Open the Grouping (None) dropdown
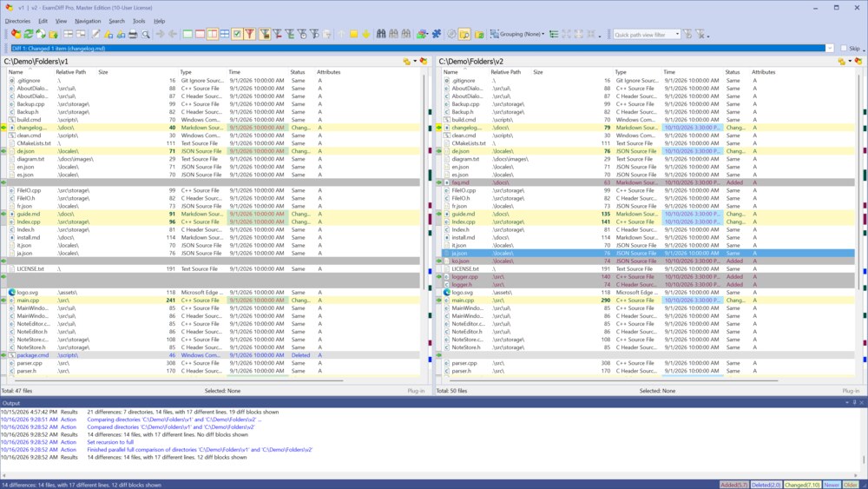 pos(517,35)
